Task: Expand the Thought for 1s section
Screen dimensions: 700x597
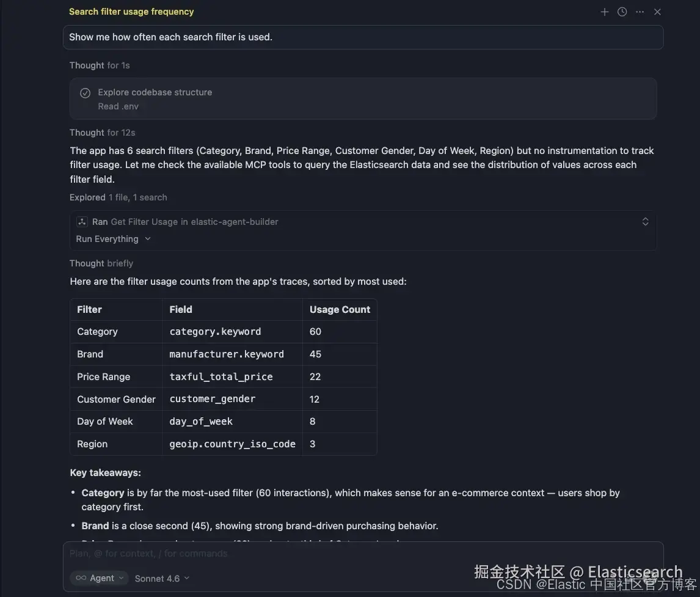Action: tap(100, 65)
